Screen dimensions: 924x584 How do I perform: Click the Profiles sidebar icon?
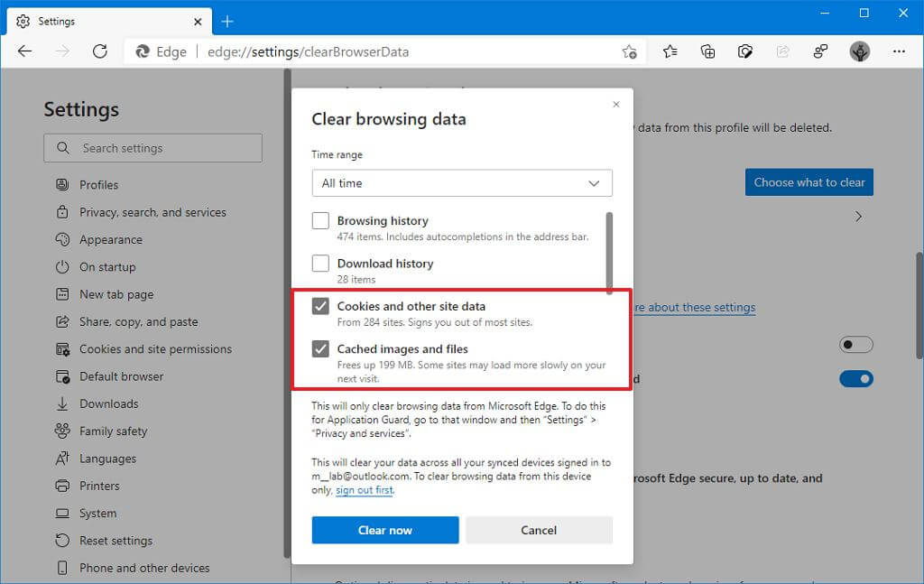62,184
